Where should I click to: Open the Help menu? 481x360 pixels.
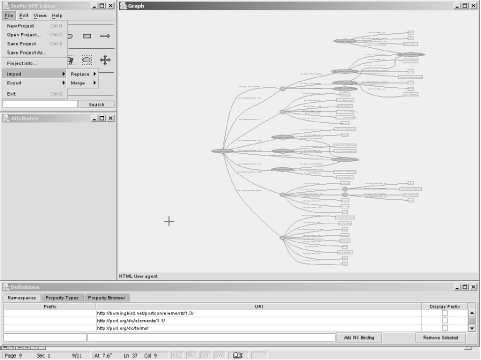(57, 16)
